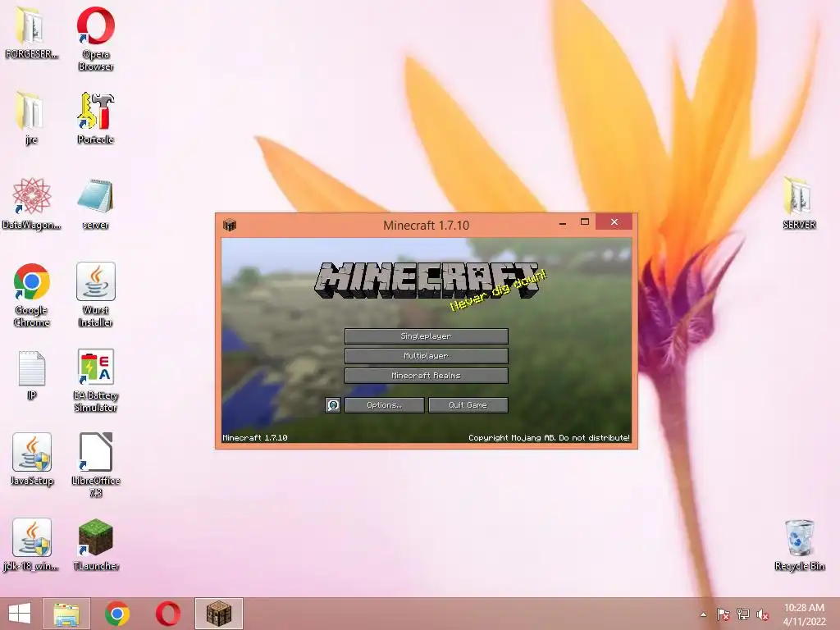This screenshot has height=630, width=840.
Task: Select the jdk-18_win installer icon
Action: [31, 545]
